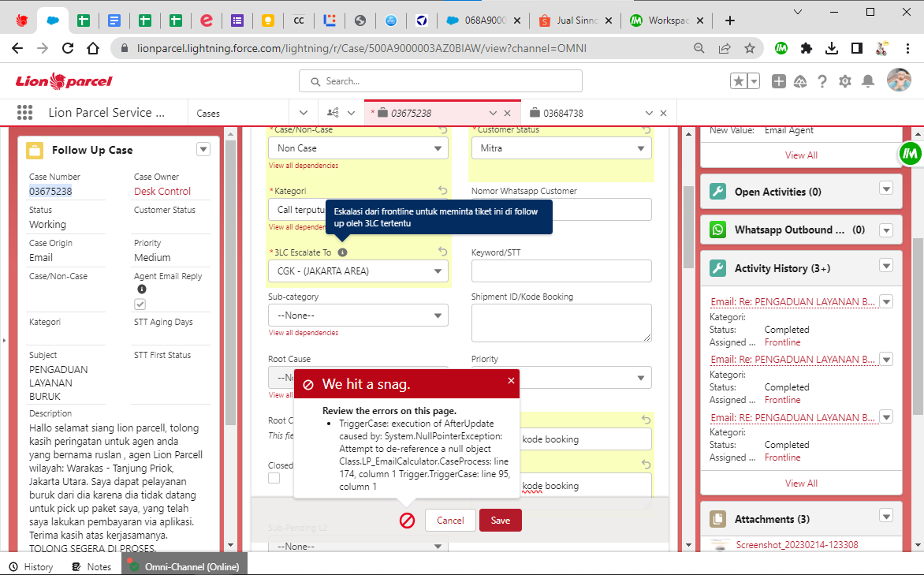Go back in browser history
This screenshot has height=575, width=924.
click(17, 48)
